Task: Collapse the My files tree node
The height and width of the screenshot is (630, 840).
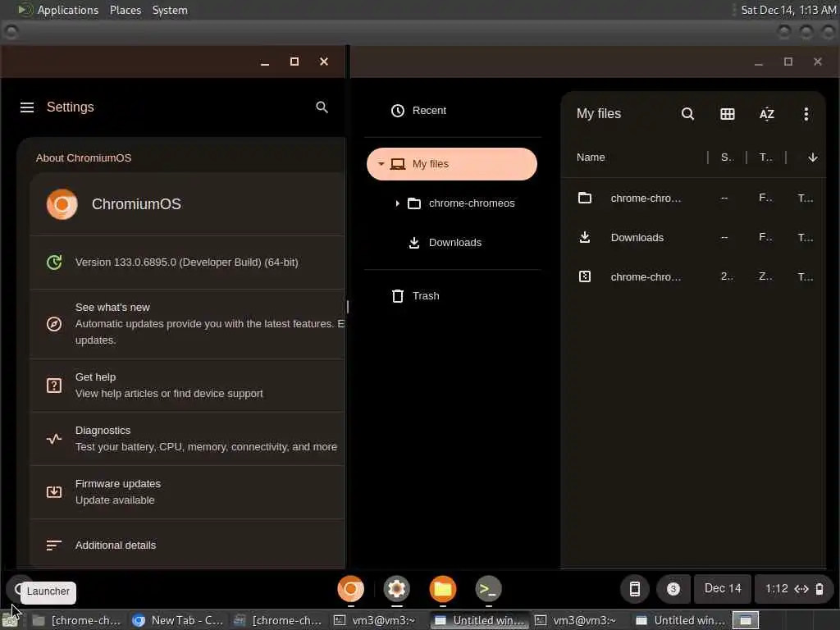Action: tap(381, 164)
